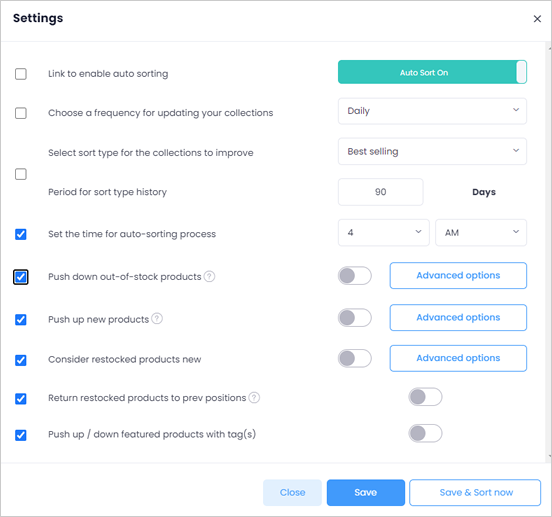Image resolution: width=552 pixels, height=517 pixels.
Task: Untick the 'Push down out-of-stock products' checkbox
Action: point(21,277)
